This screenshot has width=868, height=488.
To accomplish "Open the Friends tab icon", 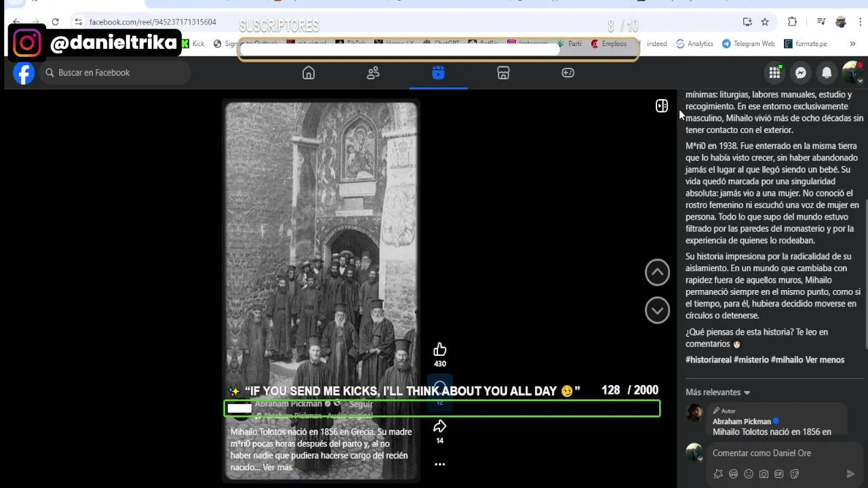I will (373, 73).
